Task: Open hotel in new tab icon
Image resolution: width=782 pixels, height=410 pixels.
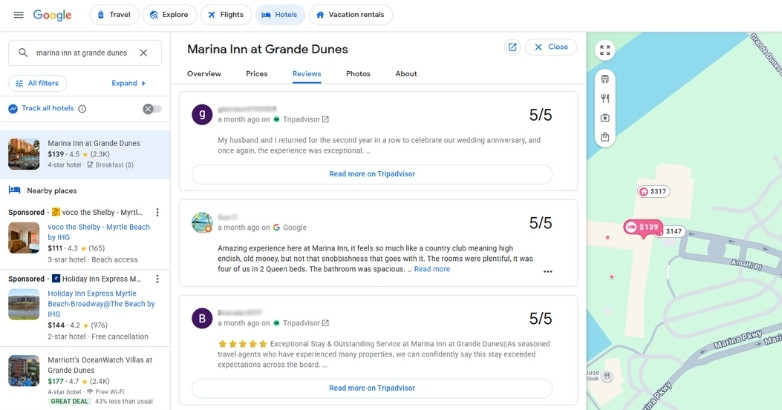Action: pyautogui.click(x=512, y=47)
